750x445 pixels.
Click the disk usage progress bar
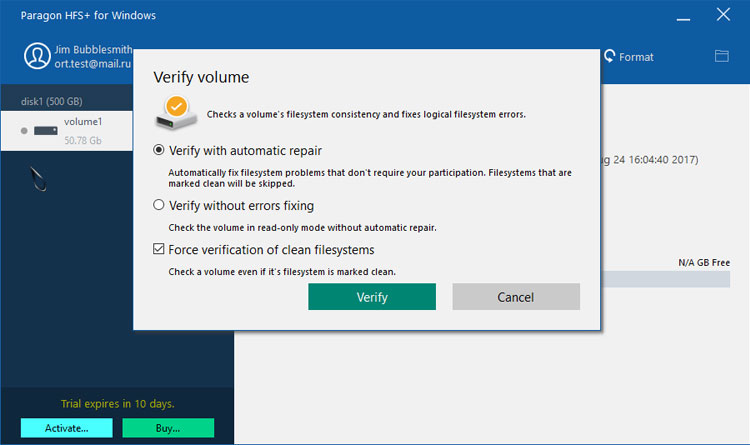665,279
